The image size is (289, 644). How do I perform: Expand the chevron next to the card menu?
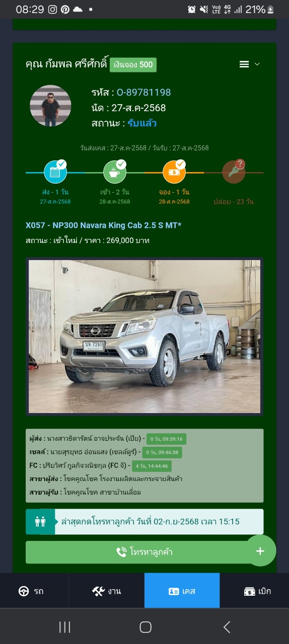[257, 64]
